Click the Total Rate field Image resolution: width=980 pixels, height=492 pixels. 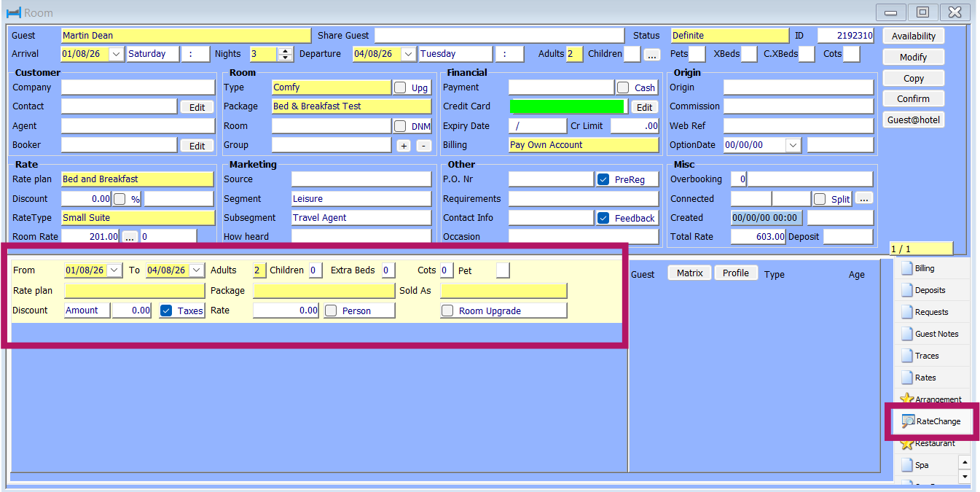[x=758, y=237]
